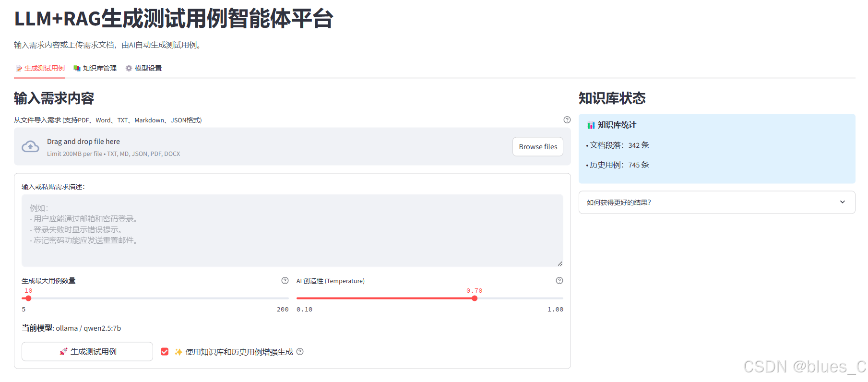The height and width of the screenshot is (382, 868).
Task: Click the memo icon on 生成测试用例 tab
Action: point(19,69)
